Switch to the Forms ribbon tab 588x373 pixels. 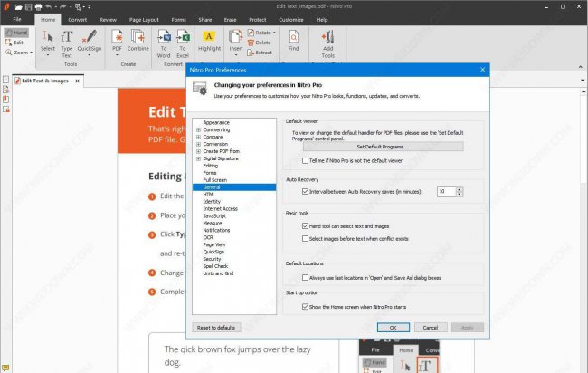point(178,20)
